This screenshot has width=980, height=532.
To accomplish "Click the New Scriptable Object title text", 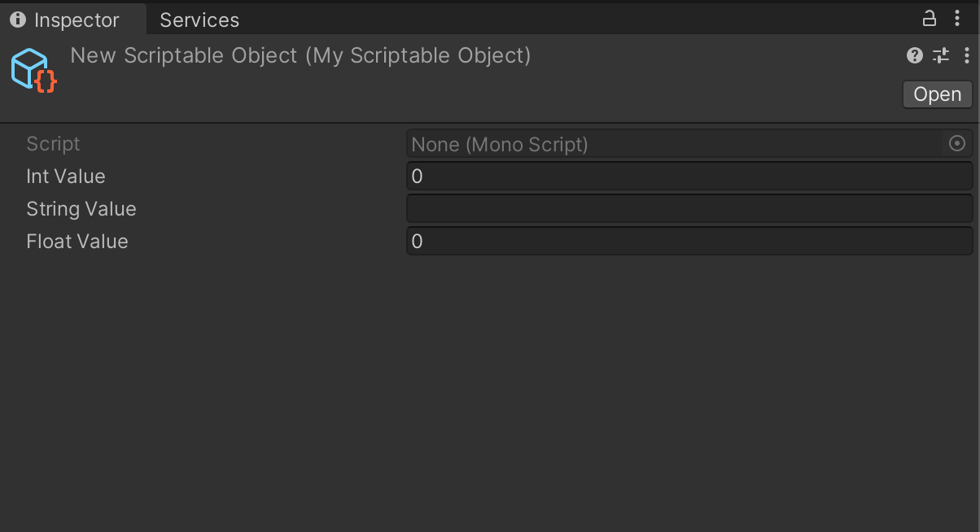I will click(x=300, y=55).
